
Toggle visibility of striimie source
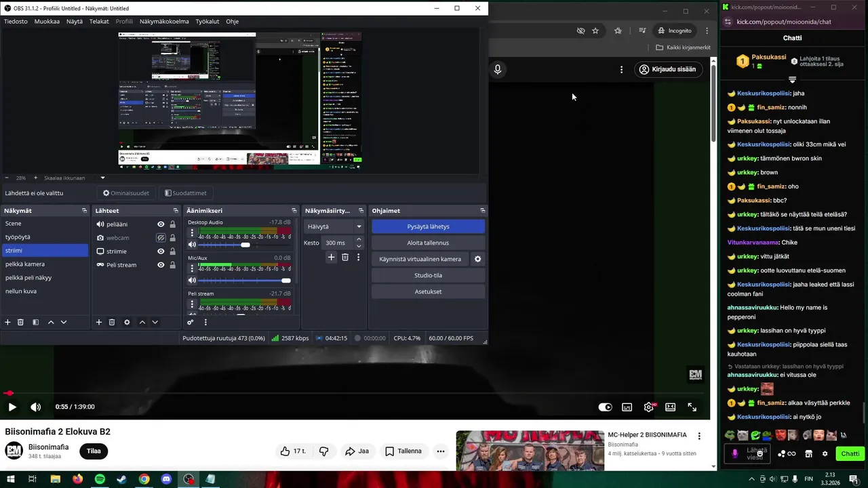pyautogui.click(x=161, y=251)
